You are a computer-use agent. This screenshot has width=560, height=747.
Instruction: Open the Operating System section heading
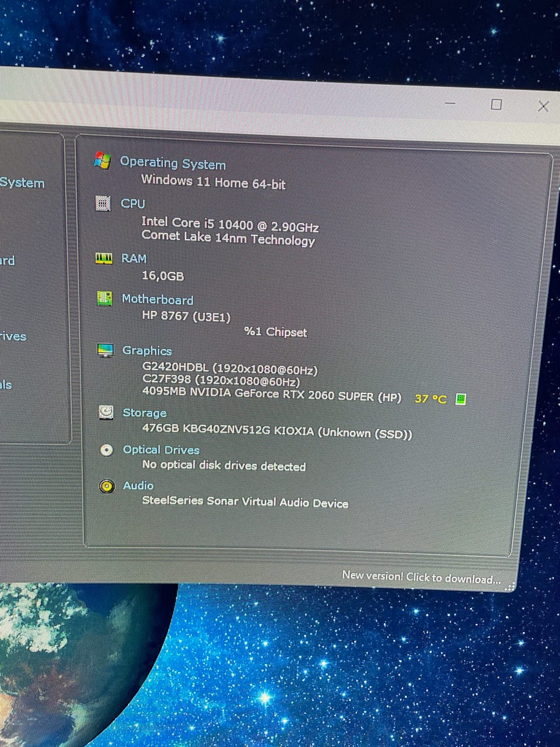(173, 163)
